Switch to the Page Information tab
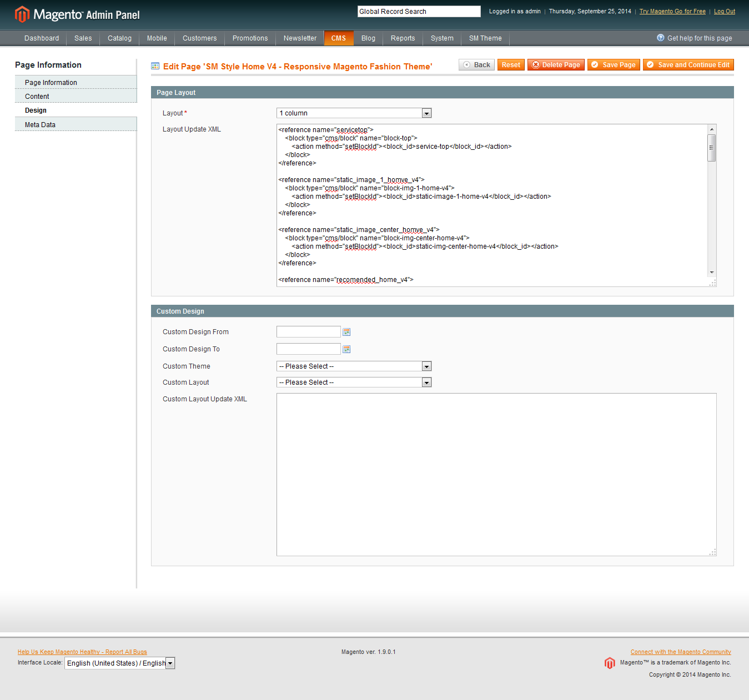 pyautogui.click(x=76, y=82)
